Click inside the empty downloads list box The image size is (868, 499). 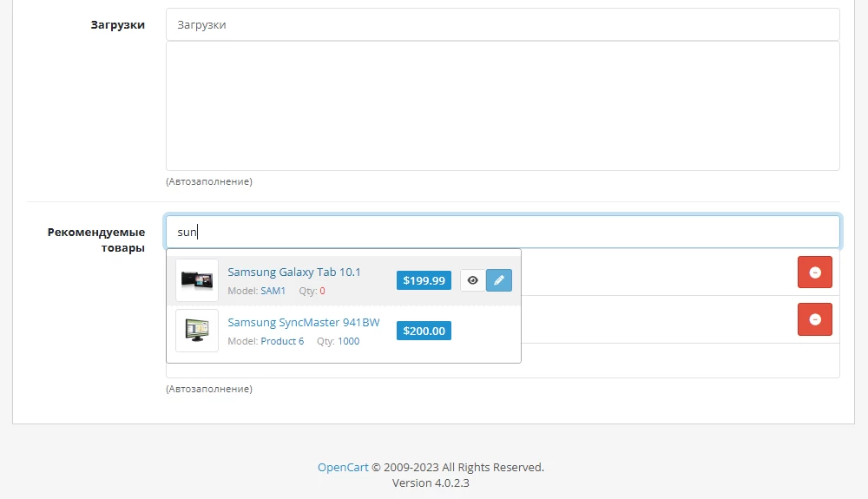(503, 106)
